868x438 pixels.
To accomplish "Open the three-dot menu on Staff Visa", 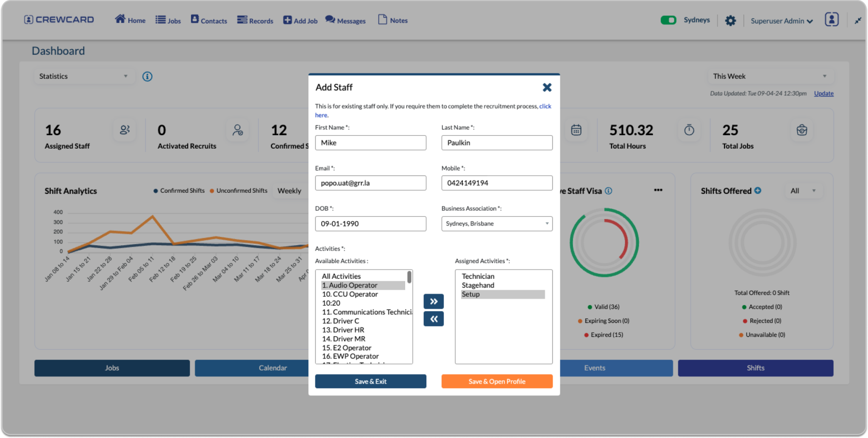I will click(x=658, y=190).
